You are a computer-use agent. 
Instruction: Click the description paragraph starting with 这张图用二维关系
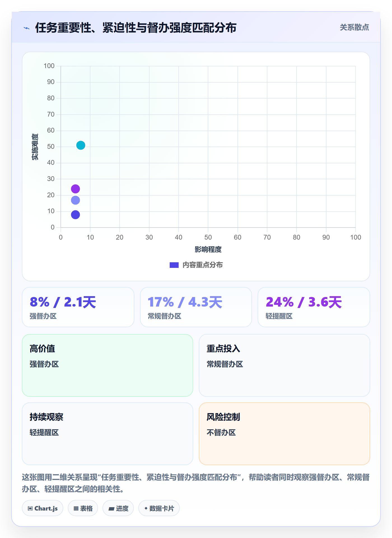pos(196,483)
